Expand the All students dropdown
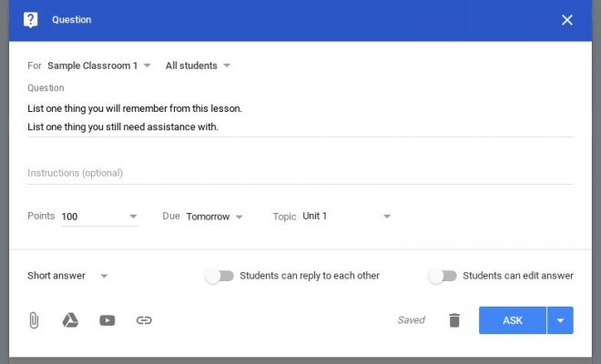This screenshot has height=364, width=601. pos(198,66)
